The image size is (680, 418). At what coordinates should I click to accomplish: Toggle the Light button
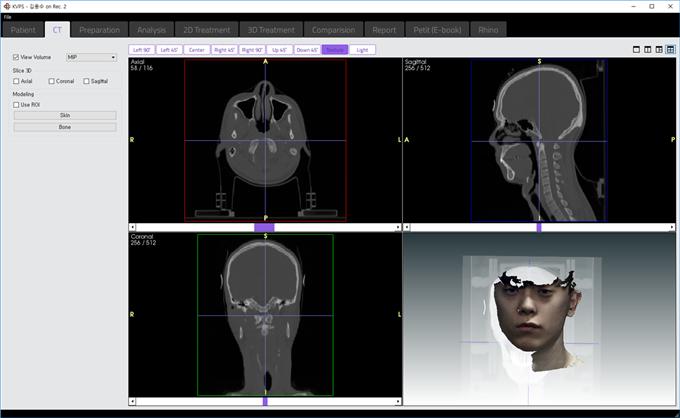tap(362, 50)
